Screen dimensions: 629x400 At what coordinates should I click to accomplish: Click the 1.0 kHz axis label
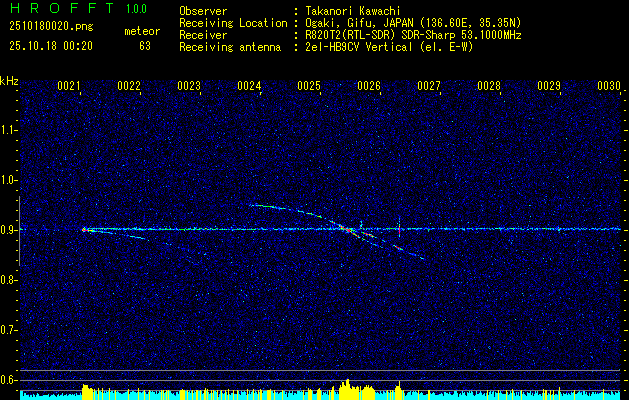(x=8, y=181)
